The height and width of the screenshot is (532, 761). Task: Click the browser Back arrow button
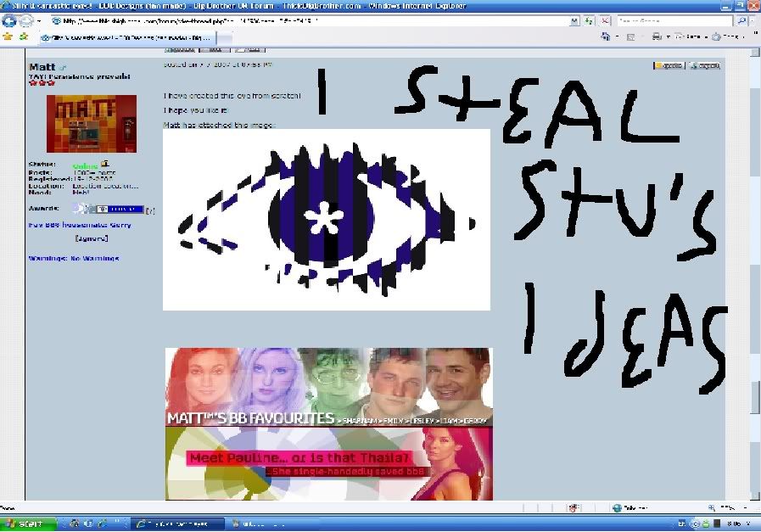(10, 20)
